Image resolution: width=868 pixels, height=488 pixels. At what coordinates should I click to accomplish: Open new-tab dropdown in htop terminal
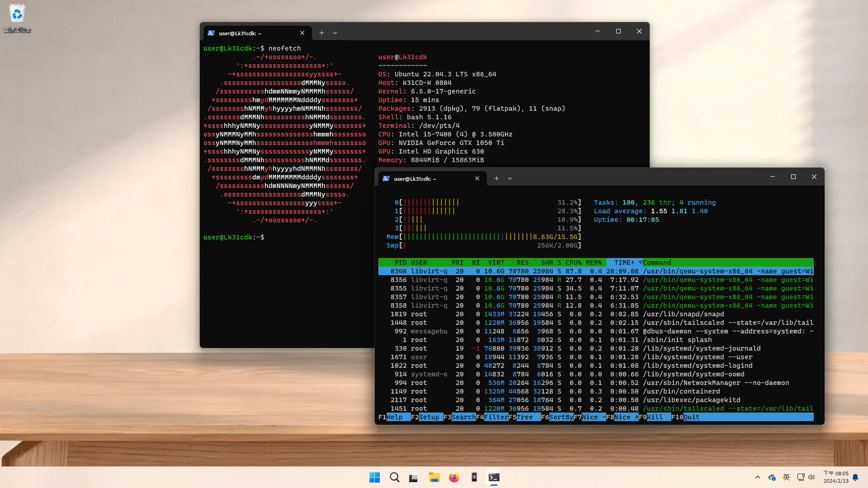[510, 178]
